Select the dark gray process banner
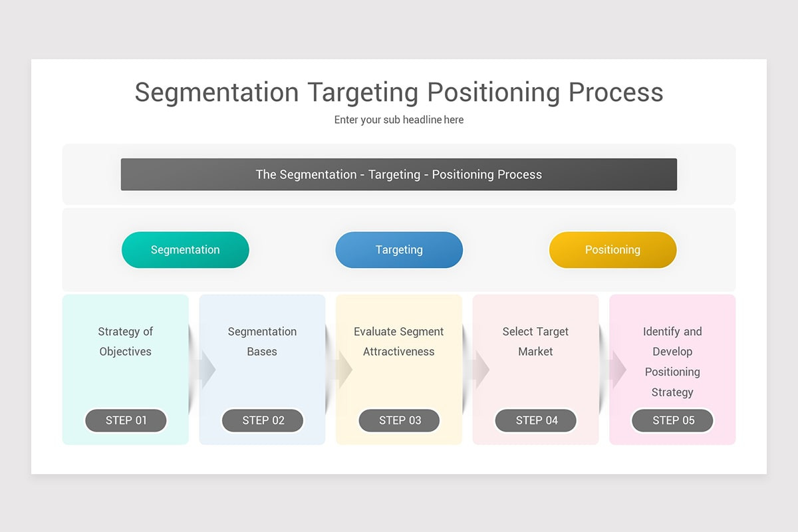The height and width of the screenshot is (532, 798). (399, 174)
